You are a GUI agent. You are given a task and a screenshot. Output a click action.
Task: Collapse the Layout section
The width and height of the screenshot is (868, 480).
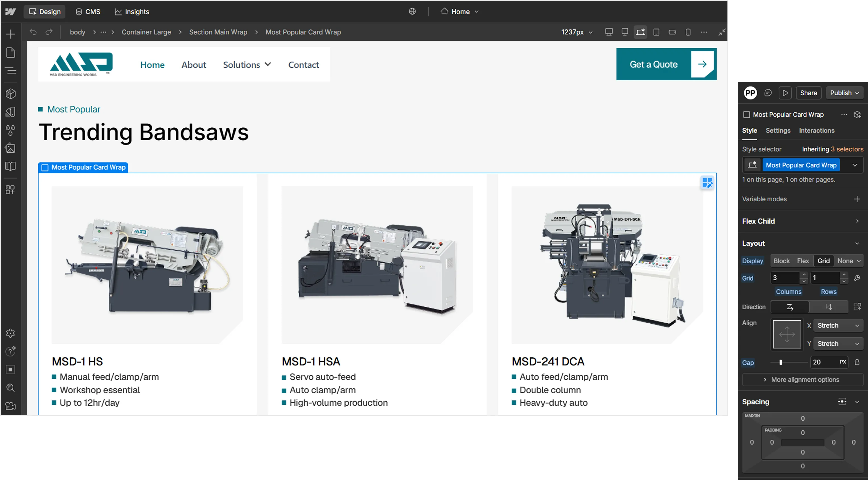tap(857, 243)
